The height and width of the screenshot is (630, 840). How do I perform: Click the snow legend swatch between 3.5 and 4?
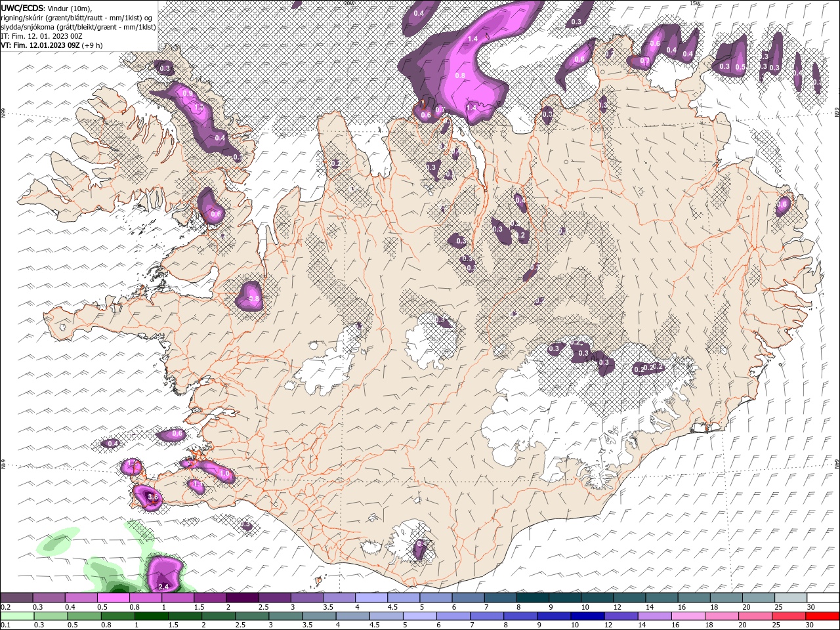339,598
